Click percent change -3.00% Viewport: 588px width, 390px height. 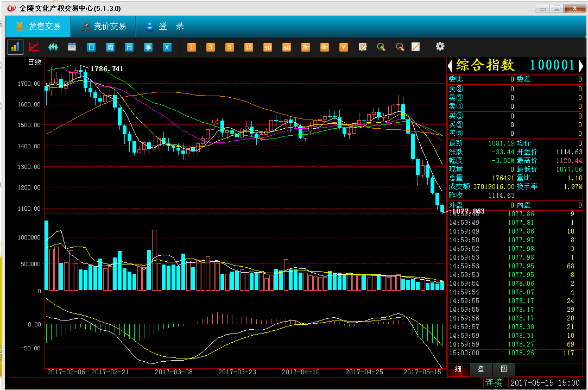coord(503,160)
